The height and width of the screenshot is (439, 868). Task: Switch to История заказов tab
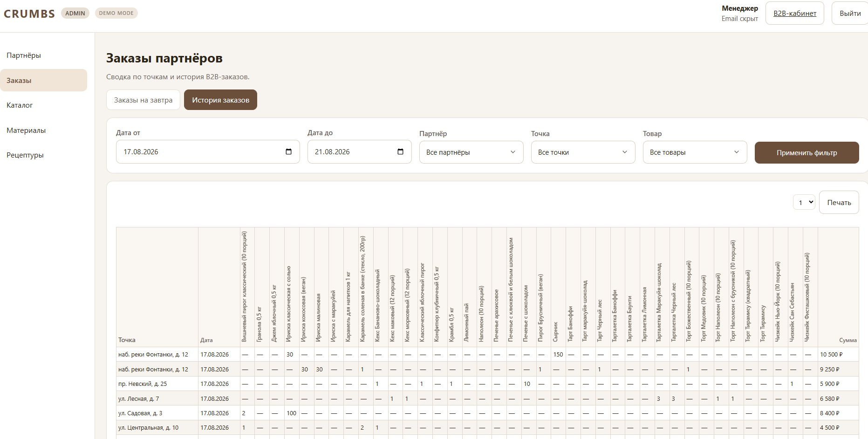pyautogui.click(x=220, y=100)
